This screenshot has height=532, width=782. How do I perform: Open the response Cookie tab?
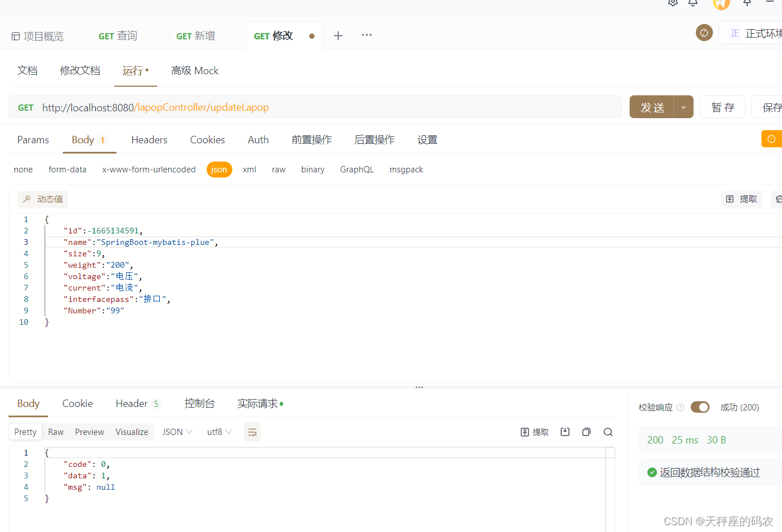tap(78, 404)
